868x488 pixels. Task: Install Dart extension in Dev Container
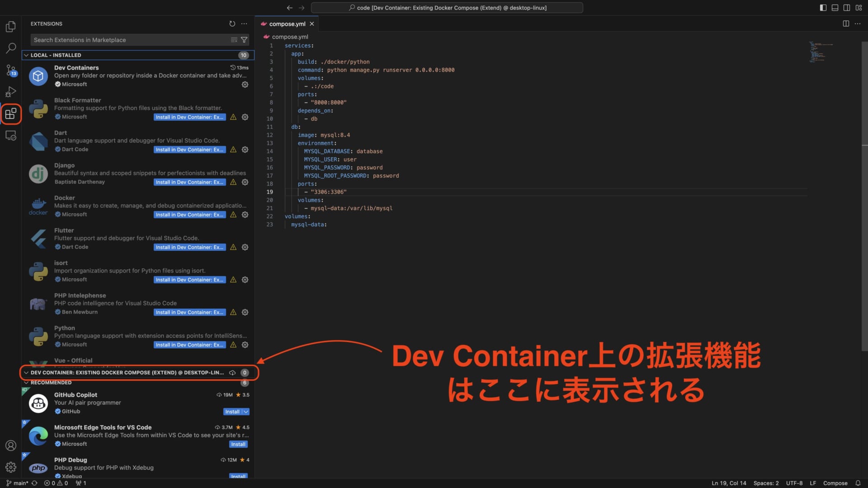pos(189,150)
